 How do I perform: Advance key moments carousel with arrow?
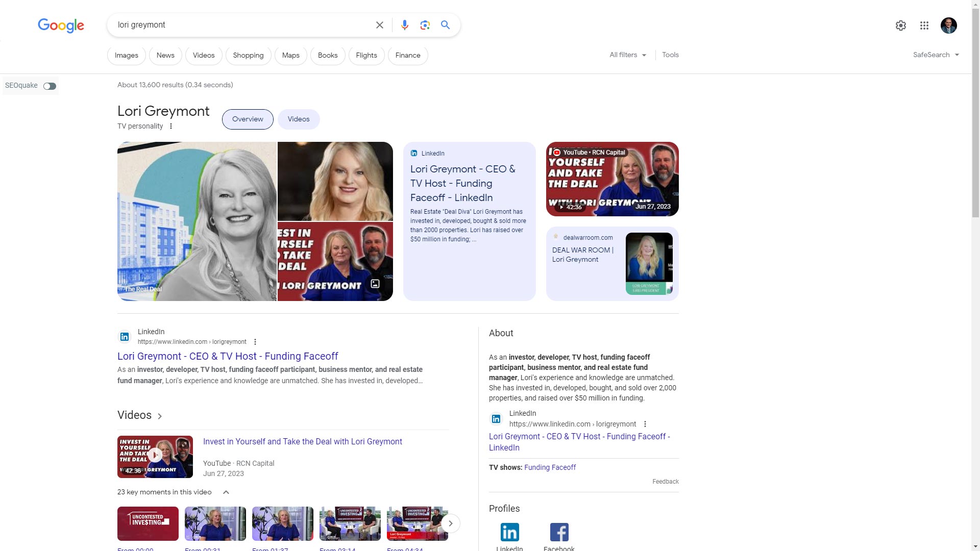450,523
